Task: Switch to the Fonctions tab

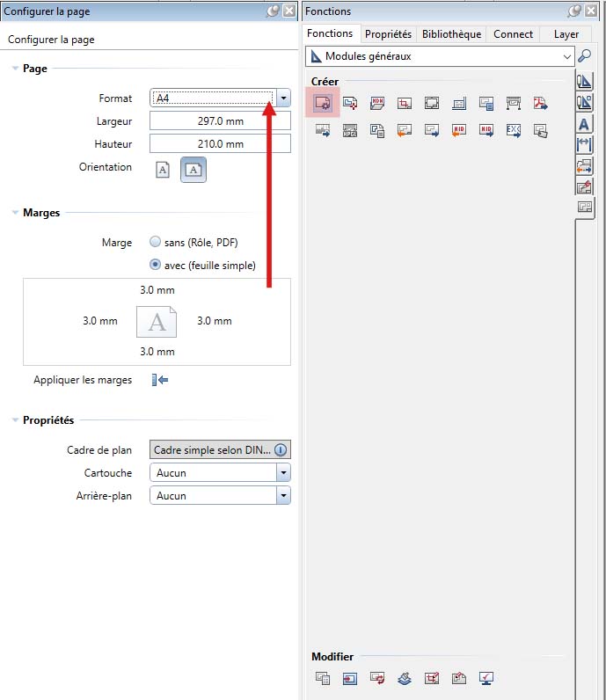Action: 330,33
